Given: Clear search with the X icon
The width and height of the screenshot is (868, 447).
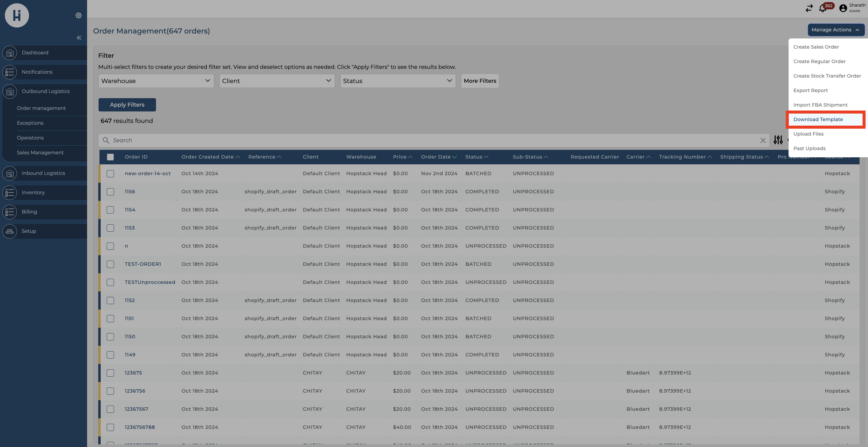Looking at the screenshot, I should (x=763, y=140).
